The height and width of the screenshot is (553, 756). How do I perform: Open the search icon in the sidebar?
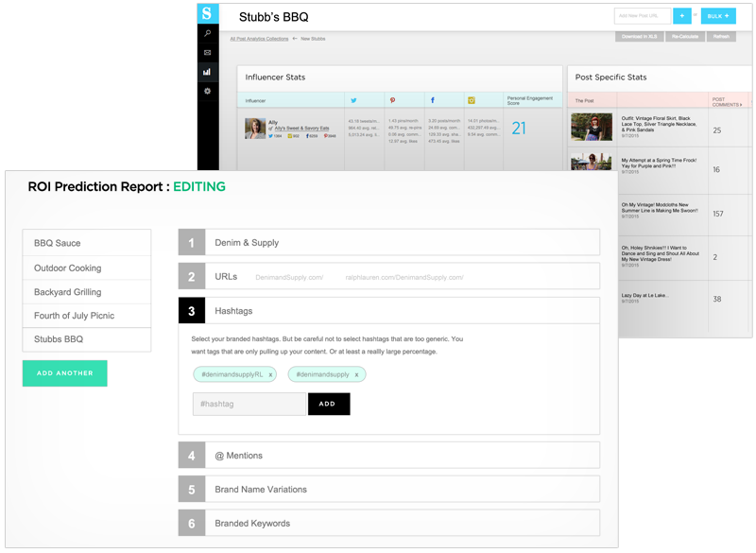208,33
